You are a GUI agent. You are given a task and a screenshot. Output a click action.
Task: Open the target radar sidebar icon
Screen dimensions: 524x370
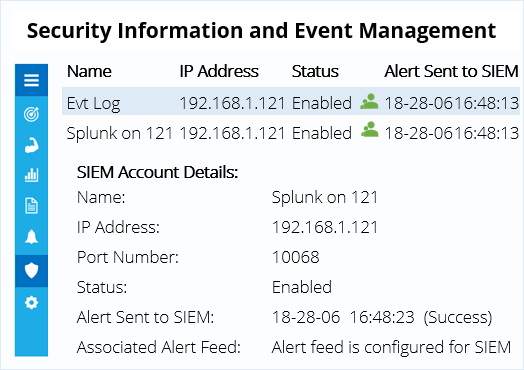pyautogui.click(x=31, y=114)
